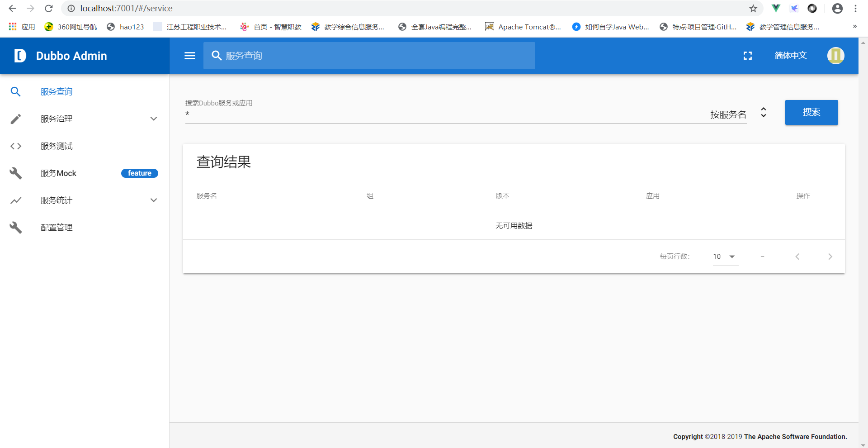
Task: Open the user avatar in the top bar
Action: coord(836,56)
